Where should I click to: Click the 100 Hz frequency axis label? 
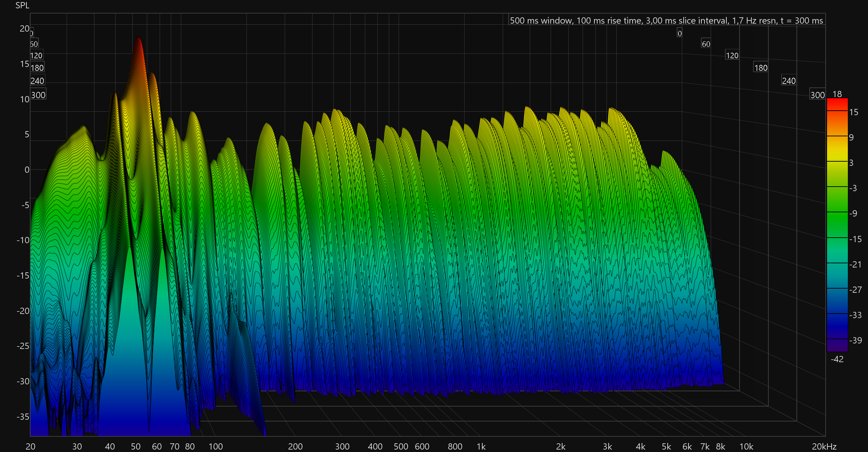point(216,446)
